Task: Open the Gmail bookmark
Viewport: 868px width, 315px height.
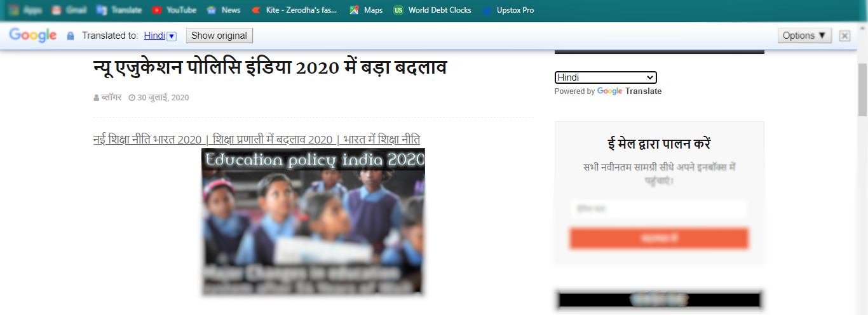Action: pos(69,10)
